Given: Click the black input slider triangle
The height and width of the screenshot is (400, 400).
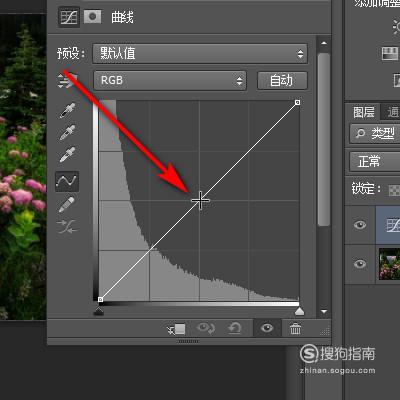Looking at the screenshot, I should pos(99,311).
